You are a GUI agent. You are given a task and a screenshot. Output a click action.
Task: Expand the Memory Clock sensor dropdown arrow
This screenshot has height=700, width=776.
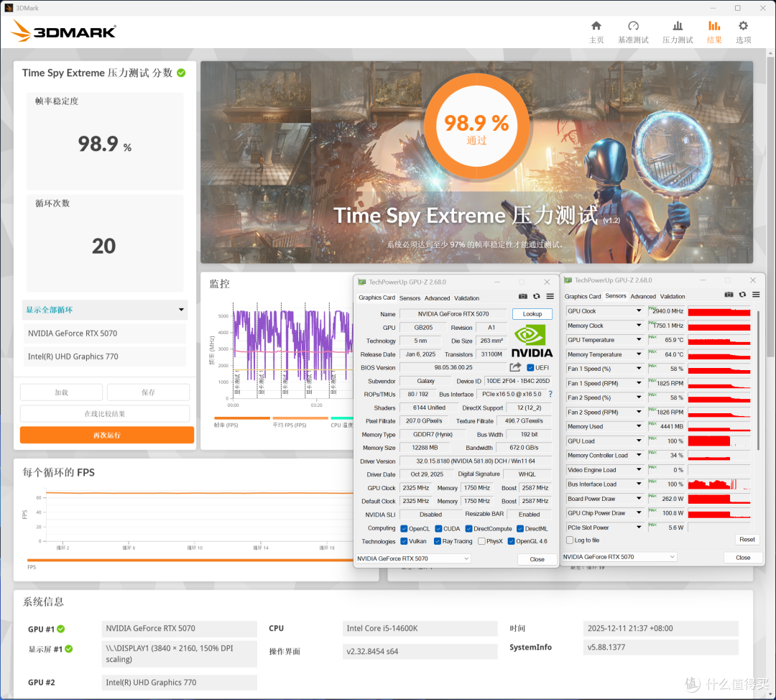[639, 326]
